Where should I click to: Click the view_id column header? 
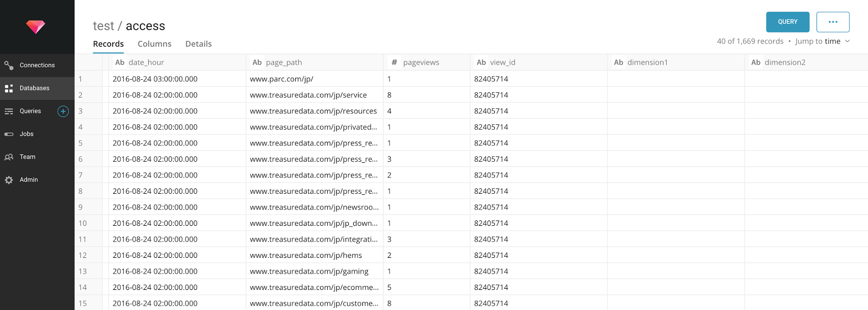click(x=539, y=62)
